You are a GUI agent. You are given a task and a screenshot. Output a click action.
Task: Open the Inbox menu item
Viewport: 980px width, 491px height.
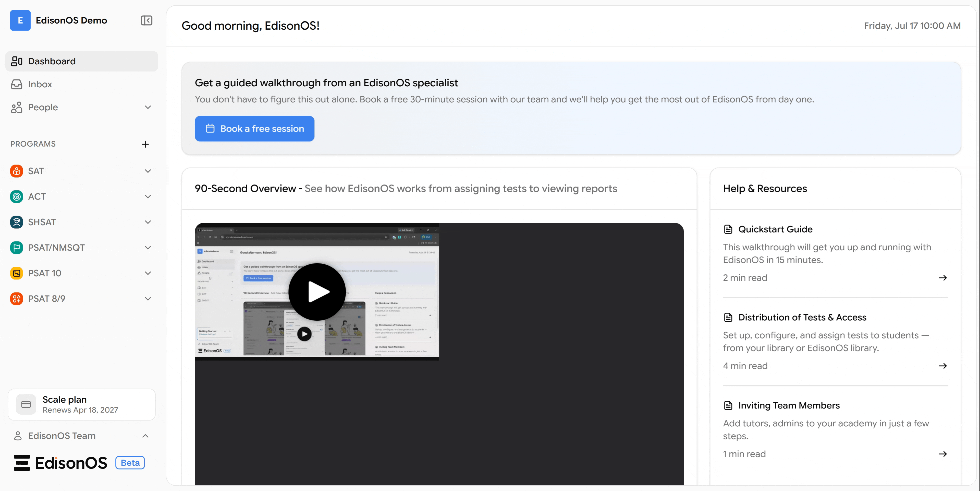pyautogui.click(x=82, y=84)
